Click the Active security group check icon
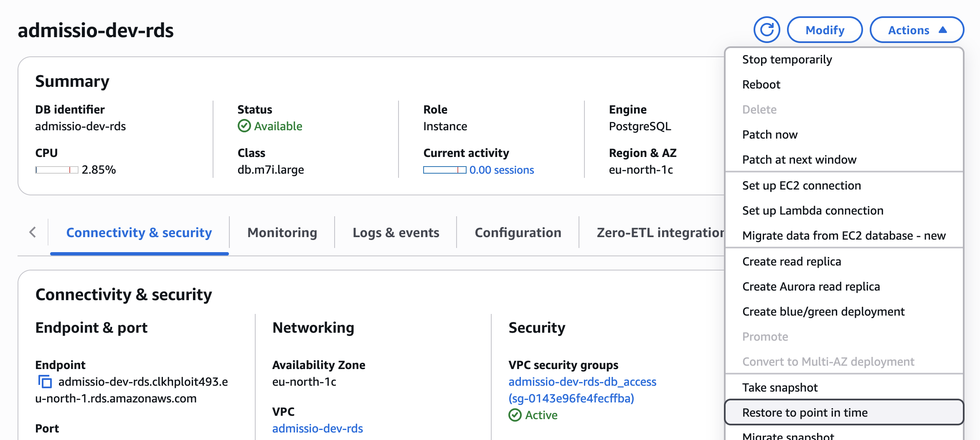Viewport: 980px width, 440px height. pyautogui.click(x=515, y=415)
